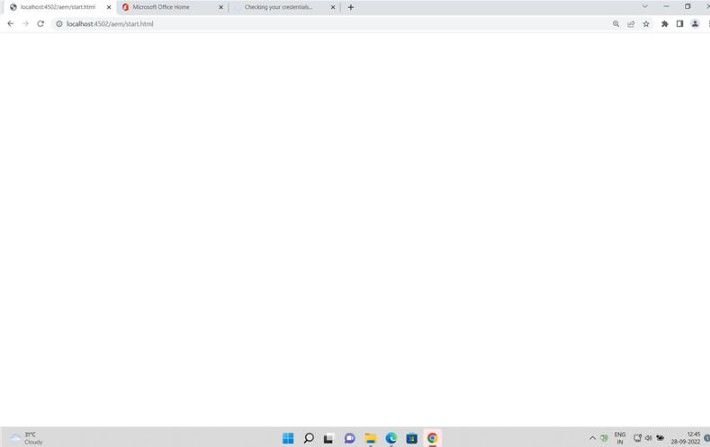Image resolution: width=710 pixels, height=447 pixels.
Task: Open the Chrome profile avatar
Action: tap(695, 23)
